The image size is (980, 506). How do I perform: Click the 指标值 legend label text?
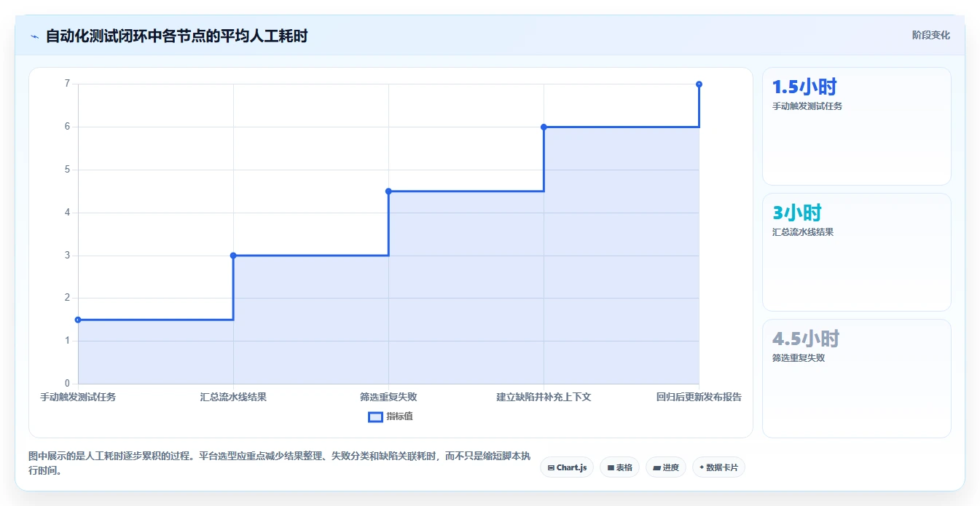click(x=399, y=416)
